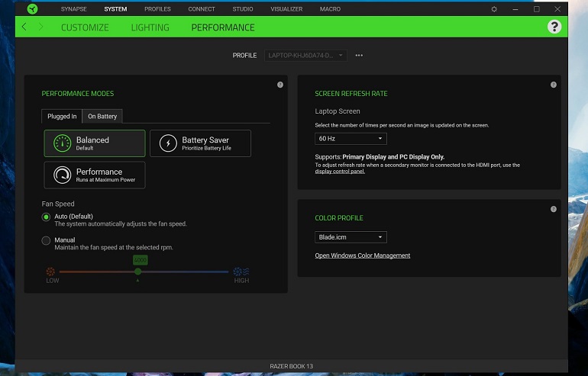Open Windows Color Management link

click(x=363, y=255)
